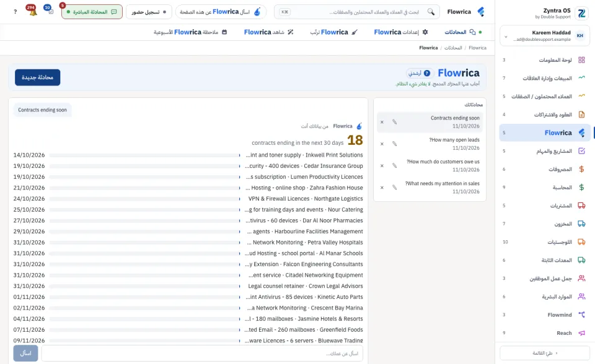Open المخزون inventory module

pyautogui.click(x=545, y=223)
